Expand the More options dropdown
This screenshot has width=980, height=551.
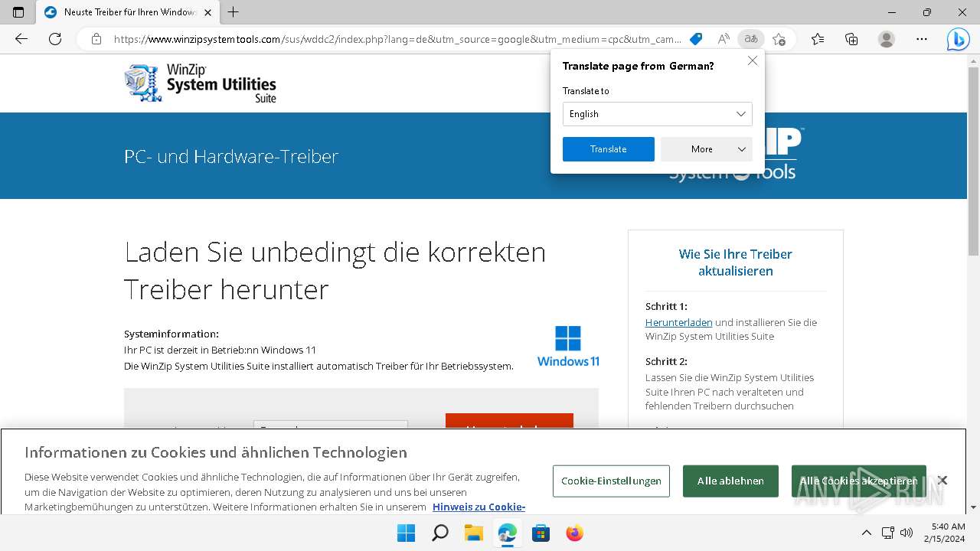pyautogui.click(x=707, y=149)
